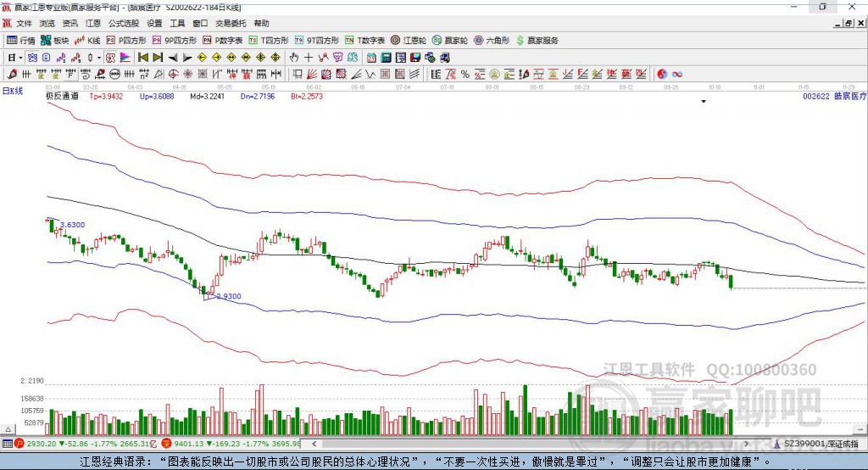
Task: Select the red fan lines drawing icon
Action: (x=312, y=75)
